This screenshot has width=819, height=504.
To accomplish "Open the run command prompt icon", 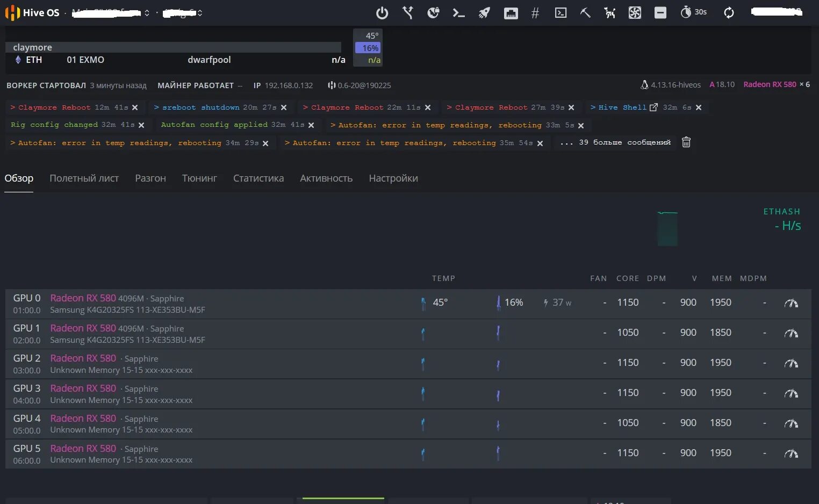I will pyautogui.click(x=458, y=13).
